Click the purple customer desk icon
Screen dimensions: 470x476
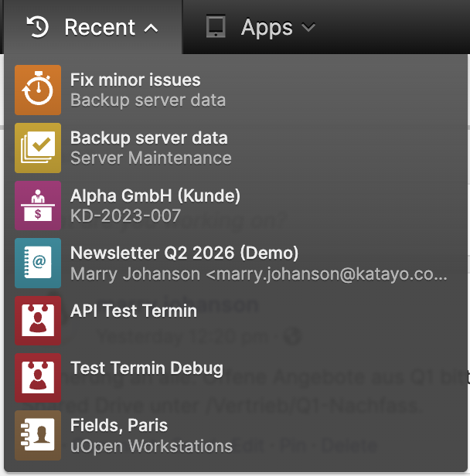[x=38, y=206]
